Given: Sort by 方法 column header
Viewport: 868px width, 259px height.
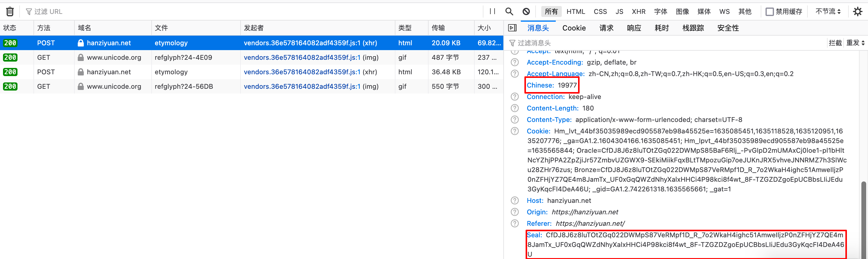Looking at the screenshot, I should [x=54, y=28].
